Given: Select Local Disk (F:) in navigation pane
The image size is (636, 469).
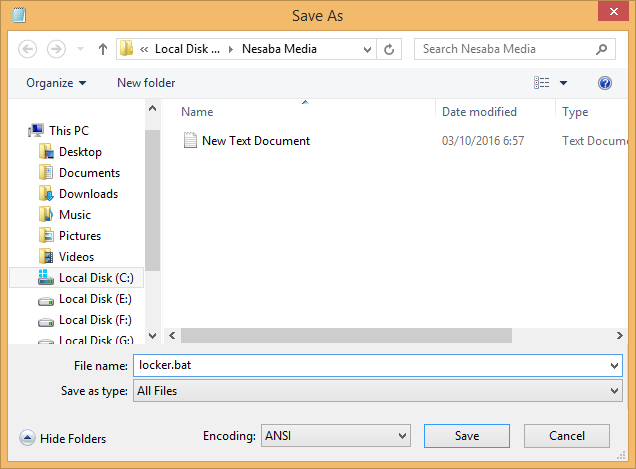Looking at the screenshot, I should click(95, 320).
